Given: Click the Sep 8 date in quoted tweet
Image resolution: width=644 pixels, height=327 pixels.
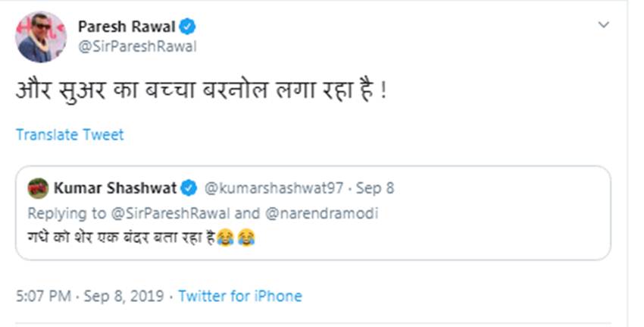Looking at the screenshot, I should [x=374, y=188].
